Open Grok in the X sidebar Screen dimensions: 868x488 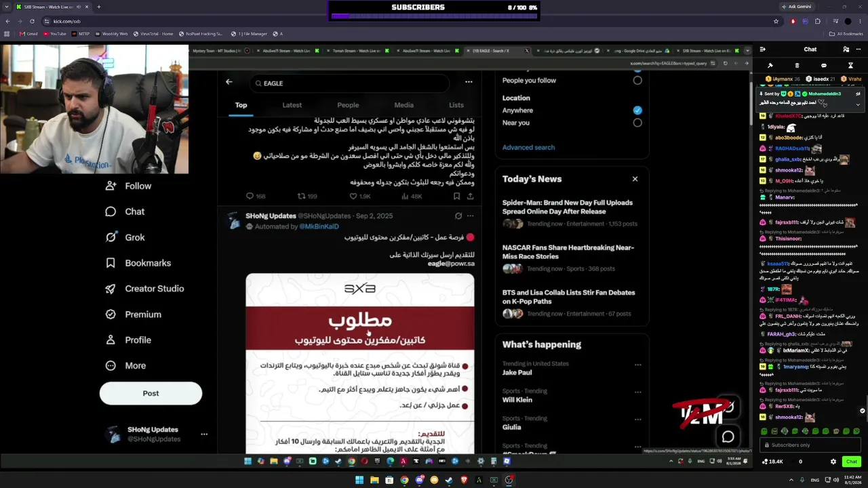click(x=125, y=237)
